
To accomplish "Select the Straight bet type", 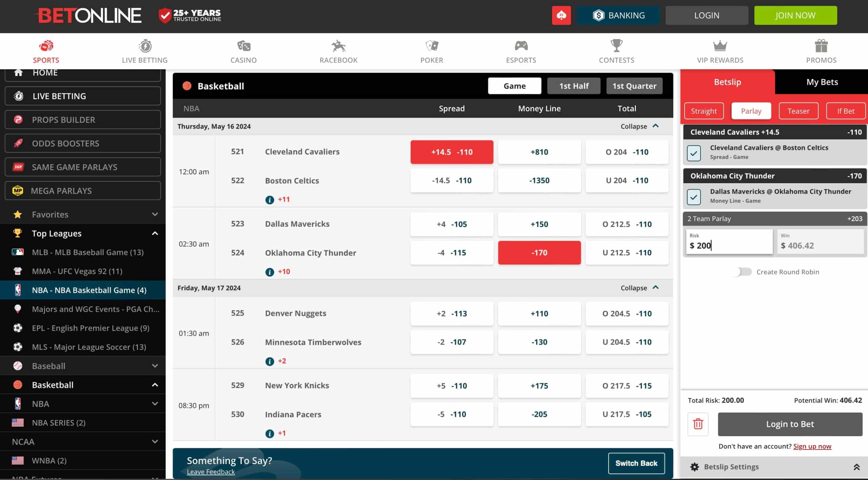I will coord(704,111).
